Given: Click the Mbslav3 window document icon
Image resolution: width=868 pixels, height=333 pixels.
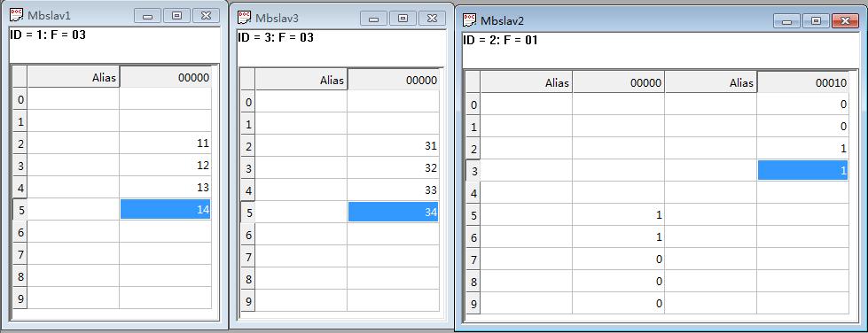Looking at the screenshot, I should point(244,18).
